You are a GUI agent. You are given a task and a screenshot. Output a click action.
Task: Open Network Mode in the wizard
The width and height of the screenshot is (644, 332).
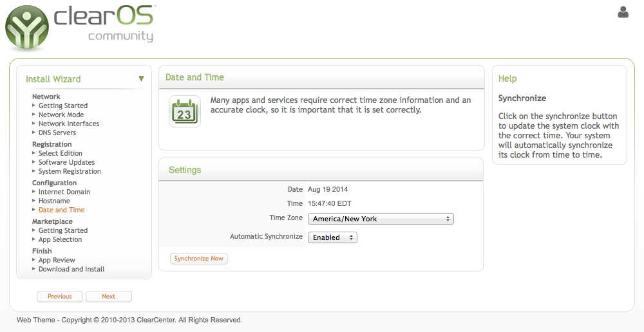[x=61, y=115]
